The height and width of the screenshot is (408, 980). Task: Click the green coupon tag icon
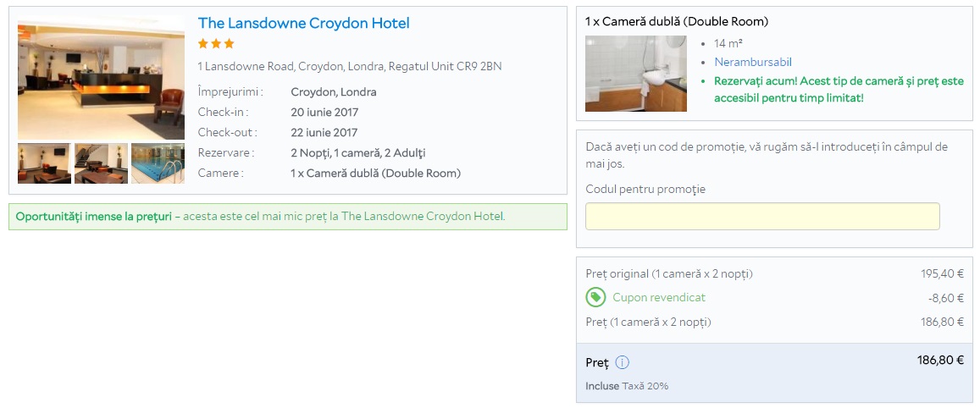(x=595, y=297)
